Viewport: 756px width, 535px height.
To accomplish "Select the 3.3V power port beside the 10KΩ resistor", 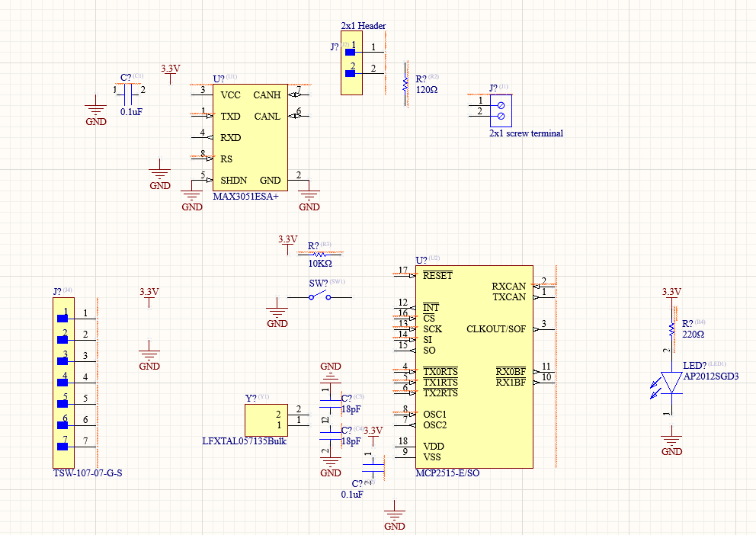I will tap(288, 244).
